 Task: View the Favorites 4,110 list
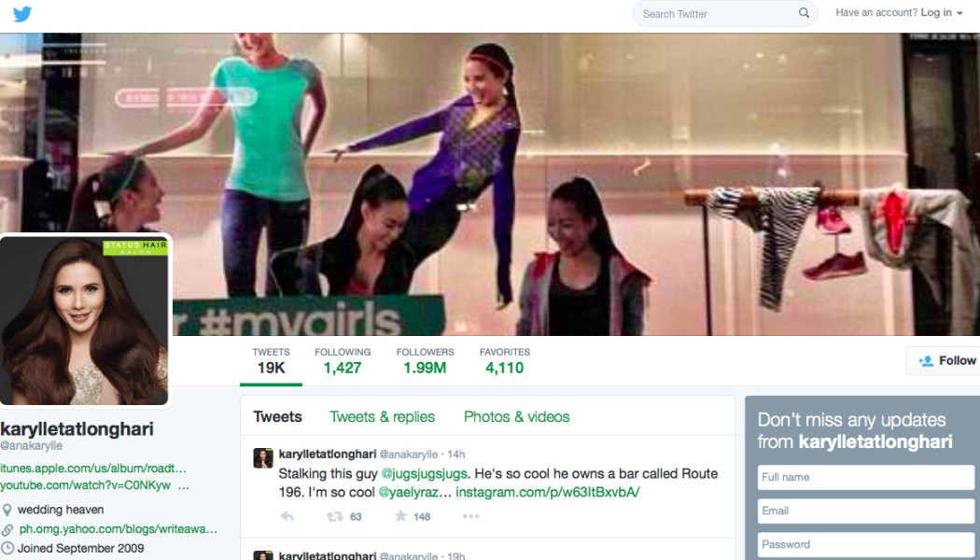(x=504, y=361)
